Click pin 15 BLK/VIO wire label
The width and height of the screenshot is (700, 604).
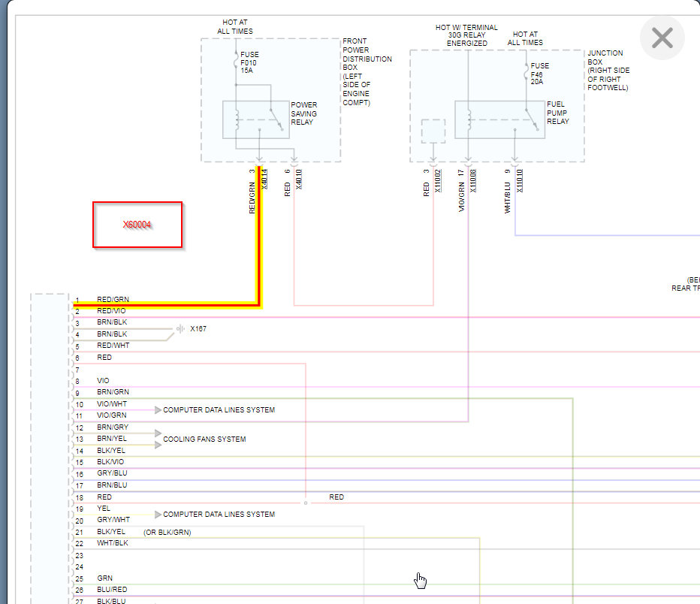(110, 461)
